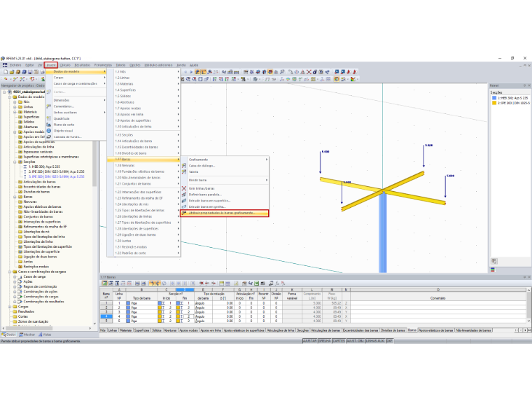Open the Inserir menu

click(51, 65)
